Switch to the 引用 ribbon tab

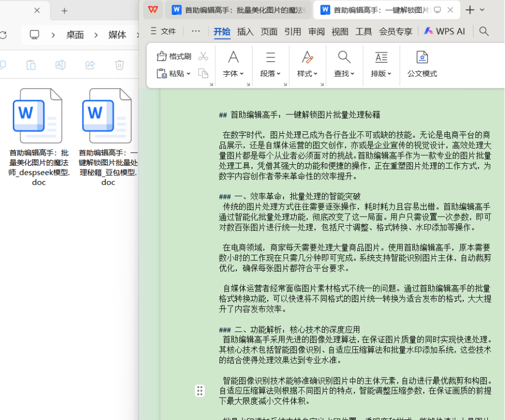tap(293, 32)
